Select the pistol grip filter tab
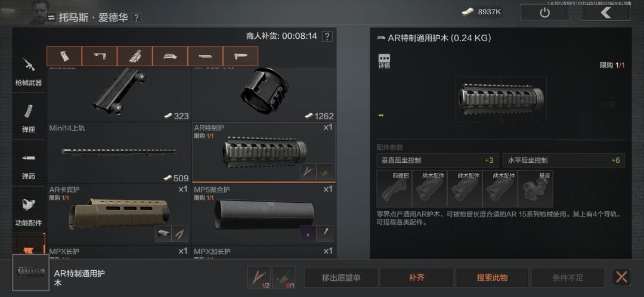This screenshot has width=644, height=297. tap(64, 56)
